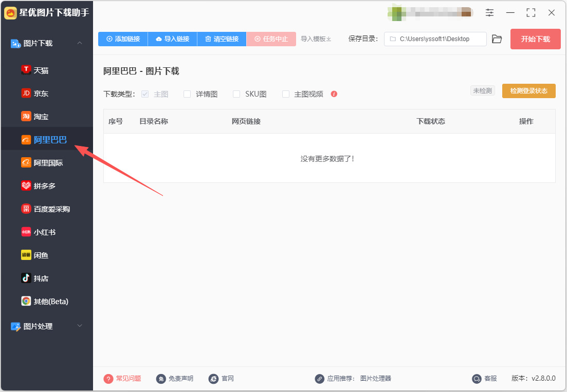Toggle fullscreen with the maximize icon

click(531, 13)
